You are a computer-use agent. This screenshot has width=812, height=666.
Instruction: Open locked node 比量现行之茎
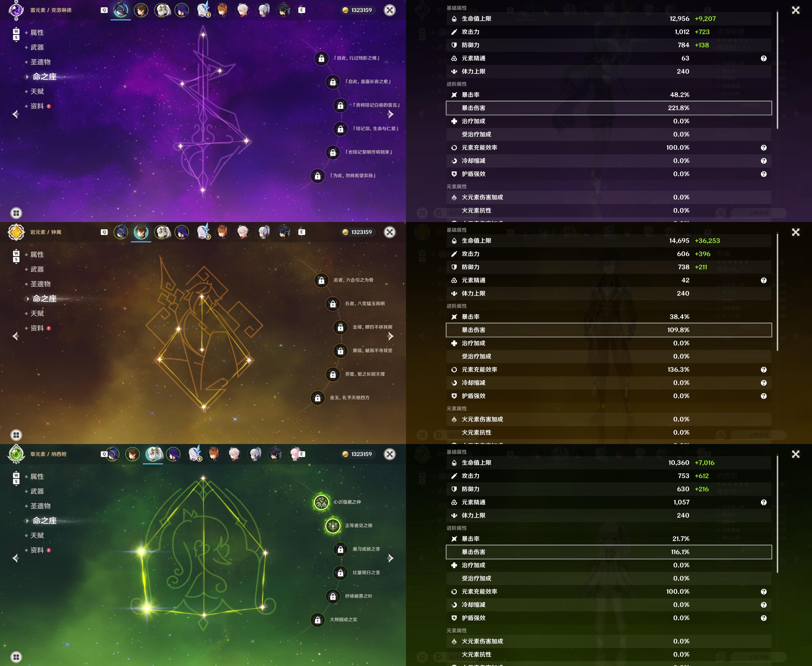(340, 573)
